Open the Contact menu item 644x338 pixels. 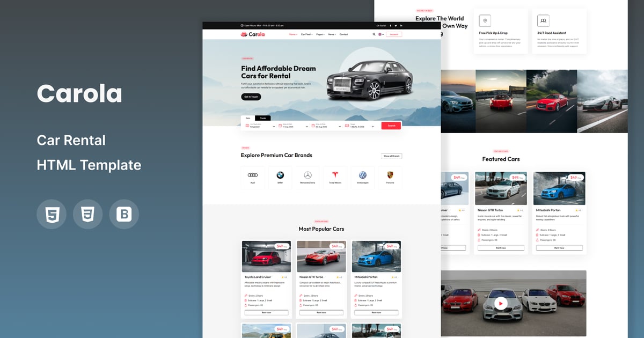(x=343, y=34)
